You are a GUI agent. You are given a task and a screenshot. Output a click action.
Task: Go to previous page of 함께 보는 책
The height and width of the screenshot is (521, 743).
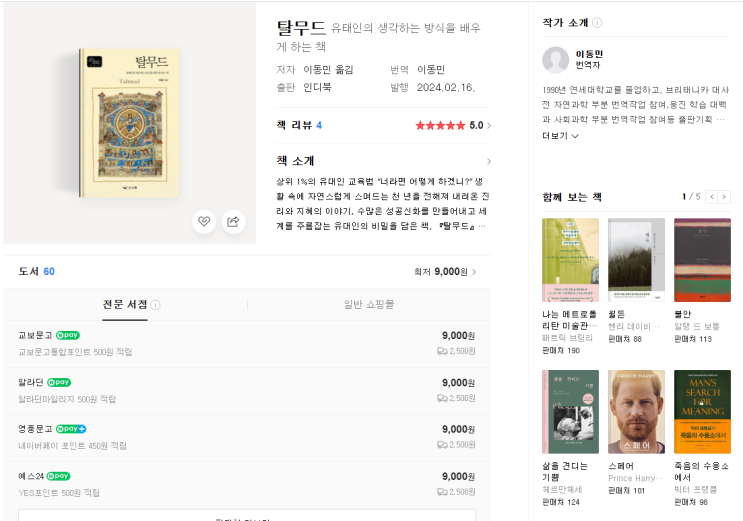[x=712, y=197]
